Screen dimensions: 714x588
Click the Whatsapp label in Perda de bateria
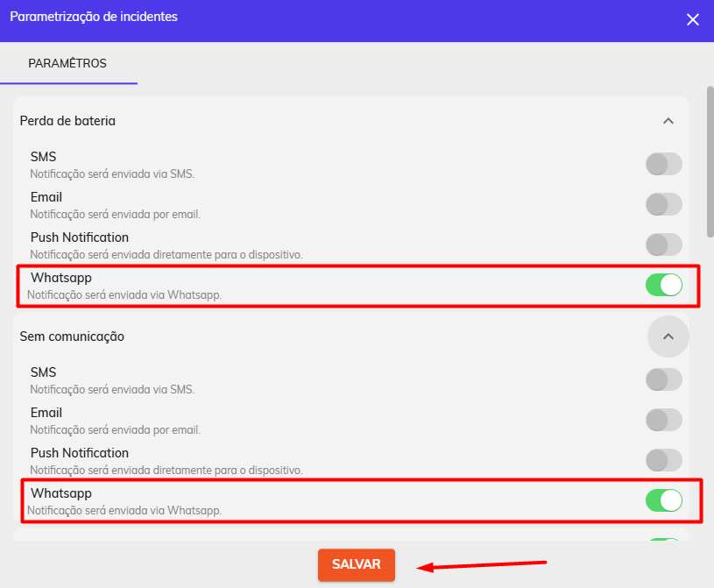(61, 278)
